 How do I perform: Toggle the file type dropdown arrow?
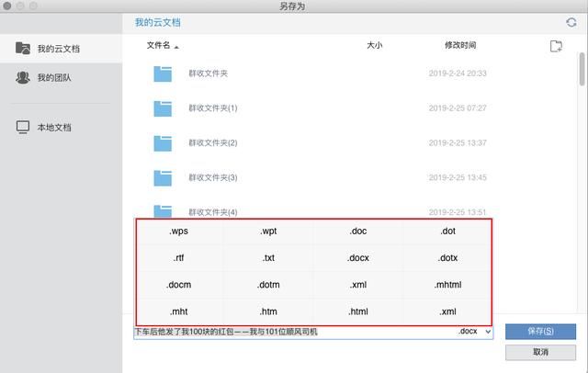(x=488, y=332)
